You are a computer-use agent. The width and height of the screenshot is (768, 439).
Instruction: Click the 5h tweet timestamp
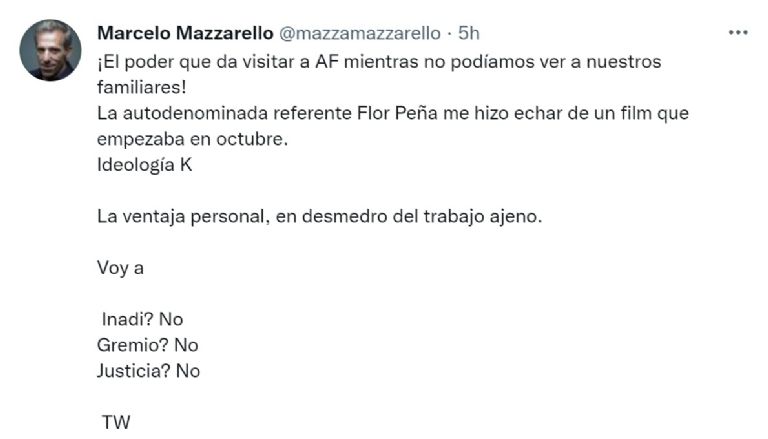[469, 33]
